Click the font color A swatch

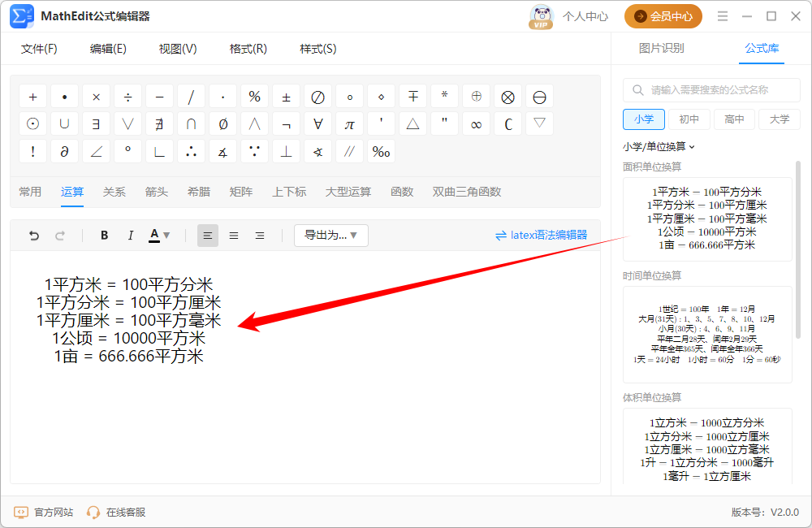point(154,236)
